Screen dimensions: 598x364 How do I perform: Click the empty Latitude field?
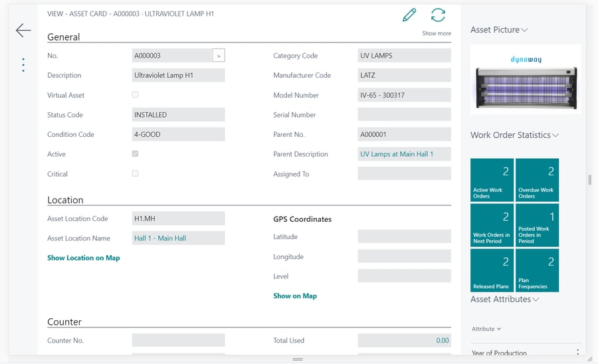[x=404, y=236]
